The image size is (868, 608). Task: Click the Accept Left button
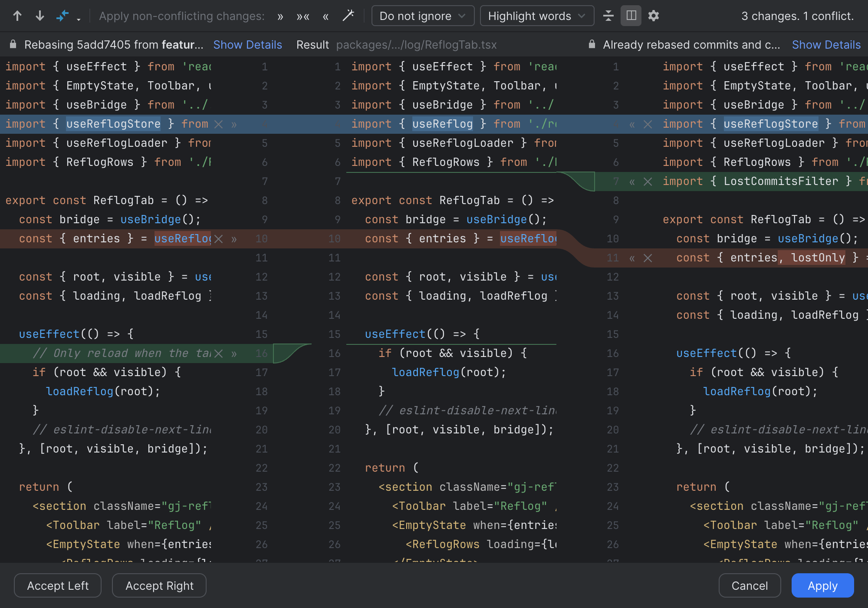click(58, 585)
